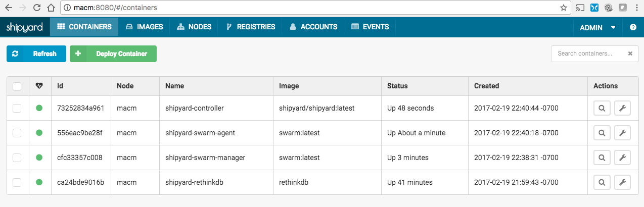644x207 pixels.
Task: Click green status dot of shipyard-controller
Action: 39,108
